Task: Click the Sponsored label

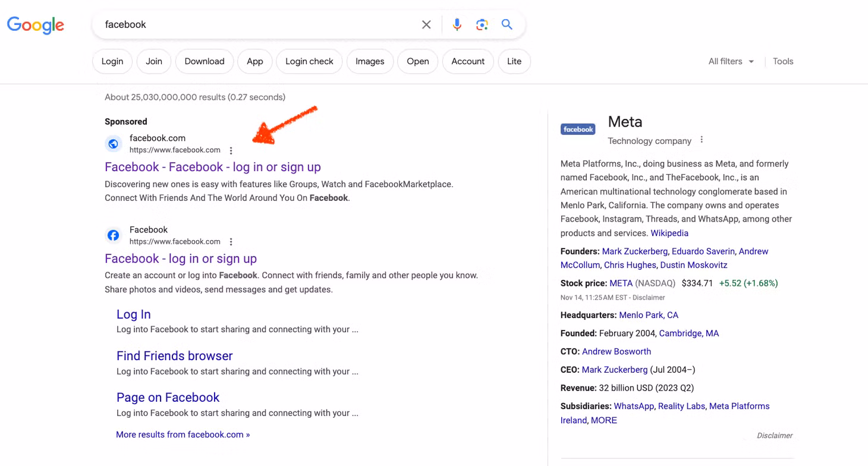Action: click(125, 121)
